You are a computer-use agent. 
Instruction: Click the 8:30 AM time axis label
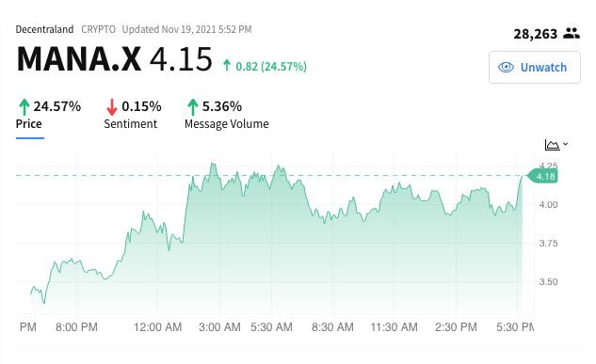[332, 326]
